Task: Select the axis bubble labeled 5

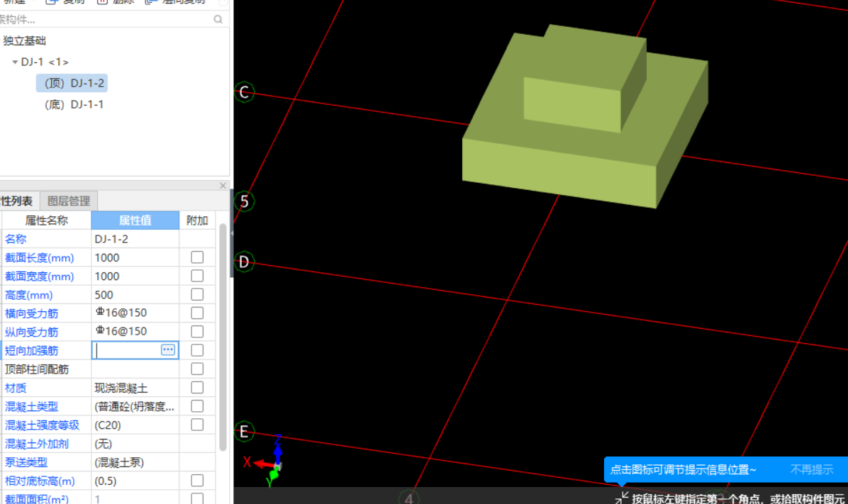Action: coord(244,202)
